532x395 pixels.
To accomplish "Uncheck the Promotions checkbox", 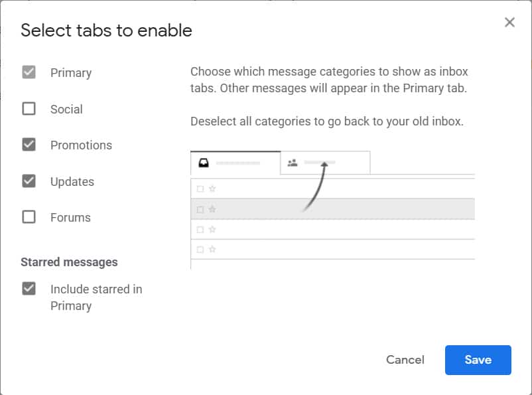I will tap(29, 145).
